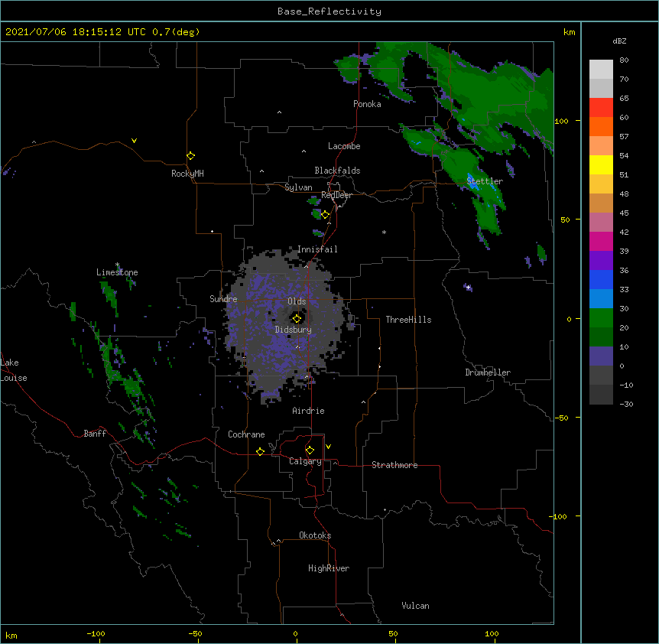659x644 pixels.
Task: Click the HighRiver town label
Action: (329, 568)
